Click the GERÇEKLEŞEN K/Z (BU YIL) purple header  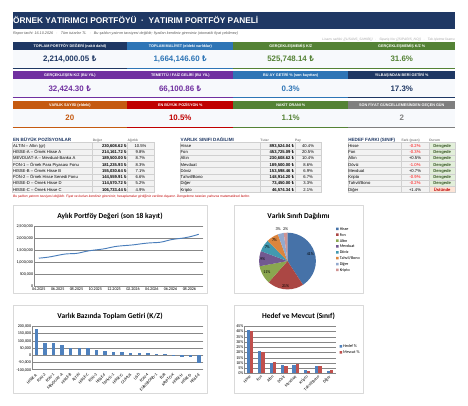point(70,75)
